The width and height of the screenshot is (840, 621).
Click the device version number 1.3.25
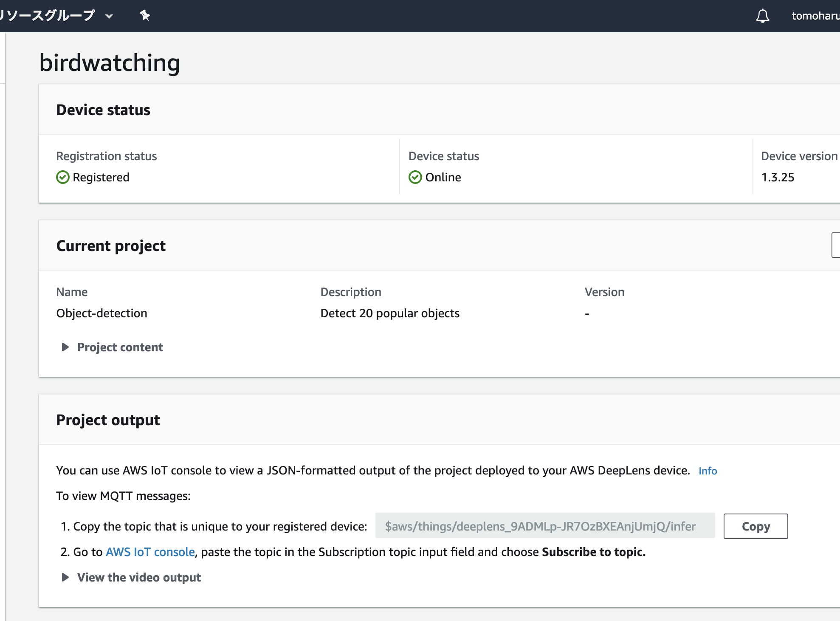pos(777,177)
